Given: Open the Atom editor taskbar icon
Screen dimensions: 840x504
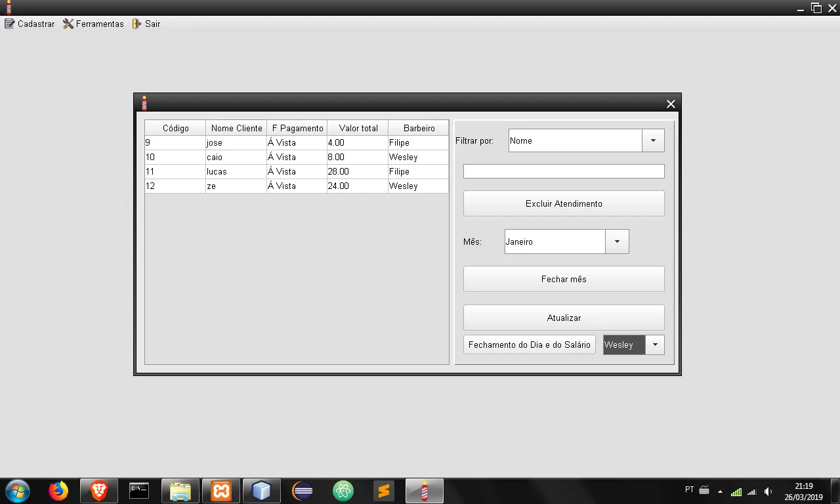Looking at the screenshot, I should (343, 490).
